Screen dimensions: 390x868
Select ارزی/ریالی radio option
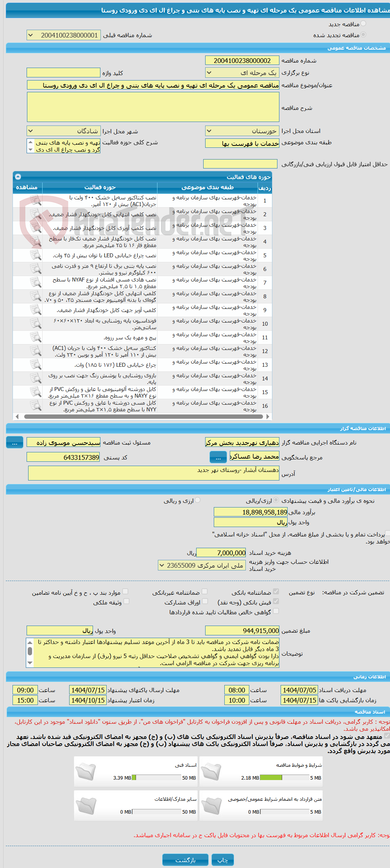[276, 500]
